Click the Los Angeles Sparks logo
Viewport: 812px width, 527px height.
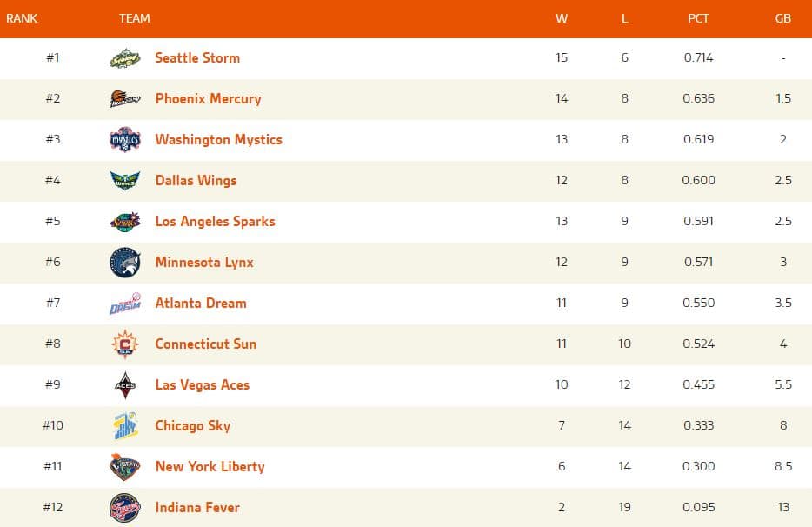point(125,222)
